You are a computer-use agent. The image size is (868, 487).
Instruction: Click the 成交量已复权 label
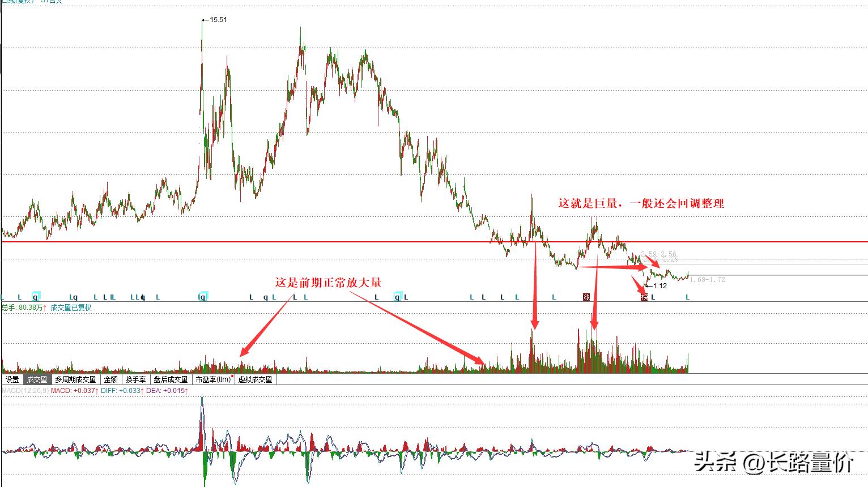(x=71, y=307)
